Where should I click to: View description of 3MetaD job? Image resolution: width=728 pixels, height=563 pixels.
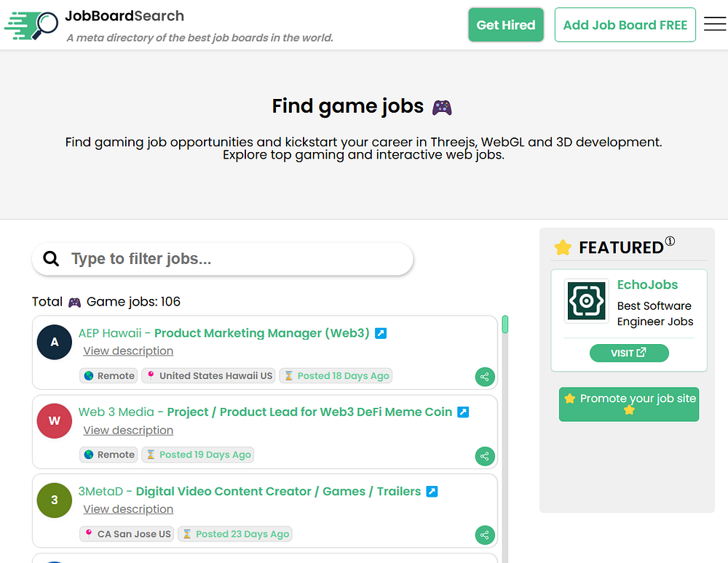coord(128,509)
